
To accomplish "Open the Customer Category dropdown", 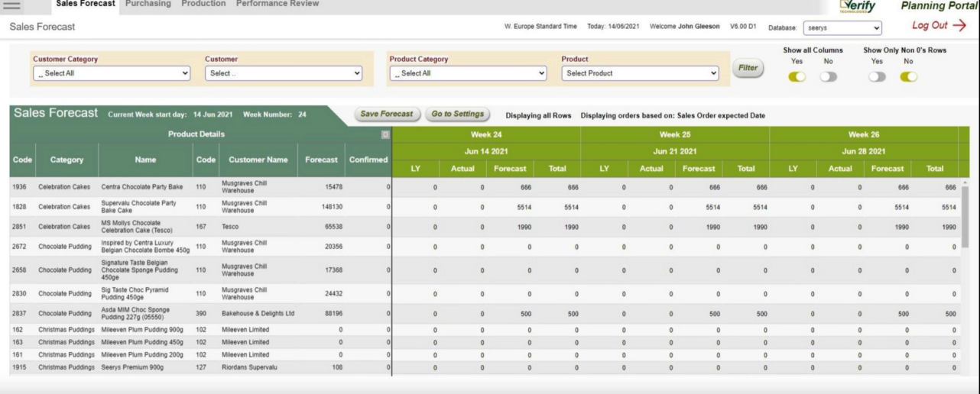I will click(112, 73).
